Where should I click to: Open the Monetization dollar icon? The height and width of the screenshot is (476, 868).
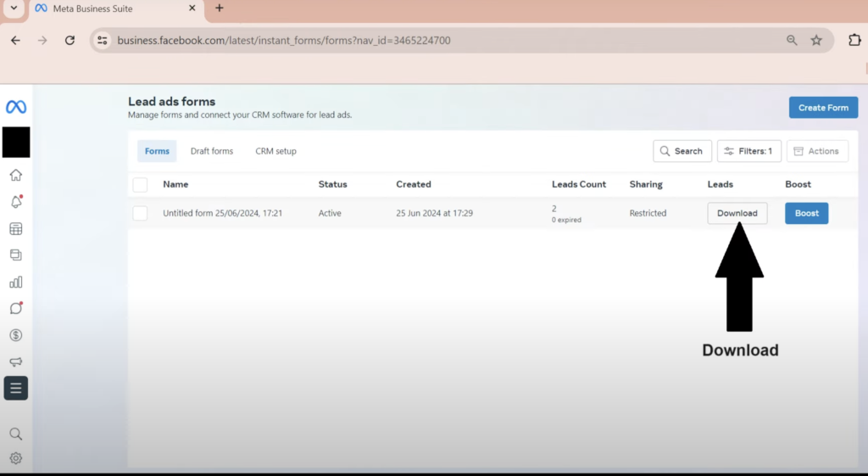[x=16, y=335]
